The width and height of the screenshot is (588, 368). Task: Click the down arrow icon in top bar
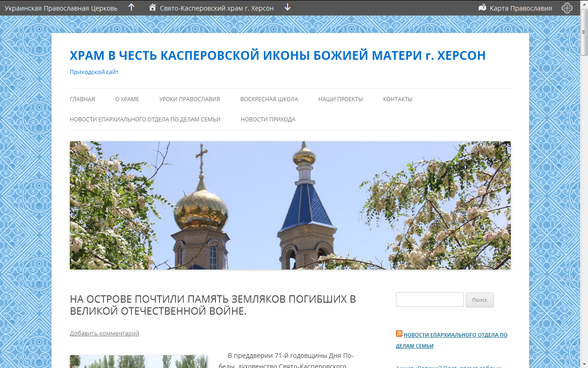pyautogui.click(x=288, y=7)
